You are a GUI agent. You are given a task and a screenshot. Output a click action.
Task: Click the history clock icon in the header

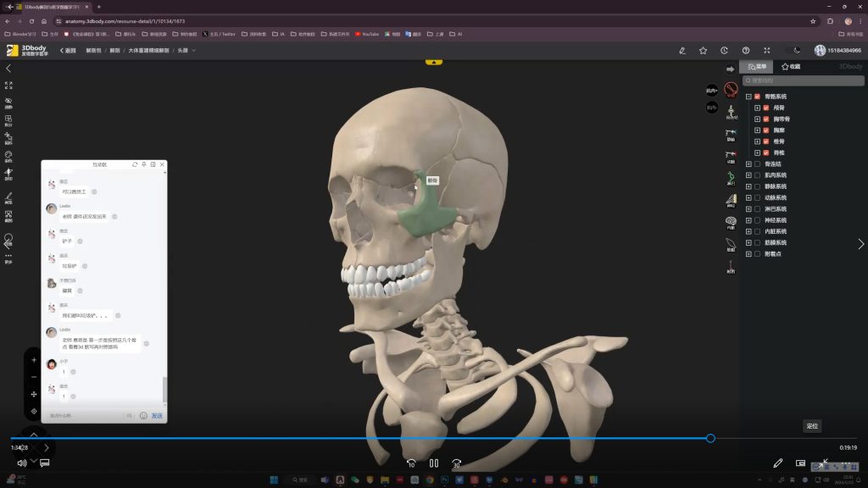(x=724, y=51)
